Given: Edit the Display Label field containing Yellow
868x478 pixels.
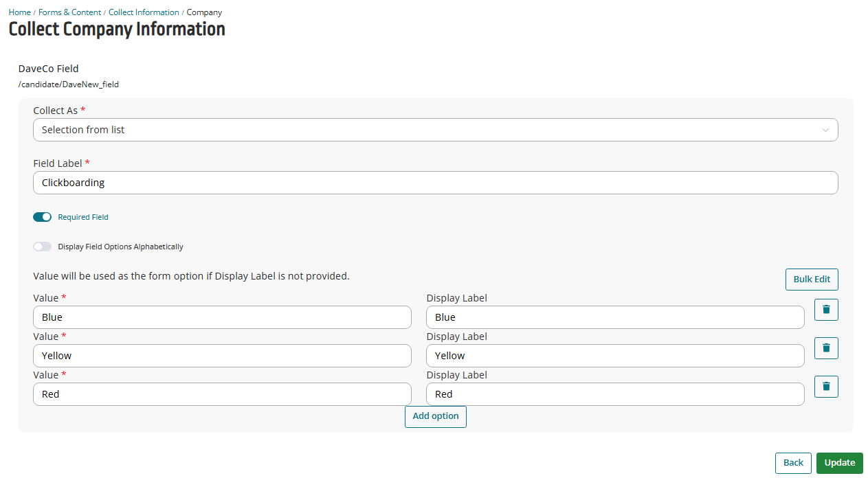Looking at the screenshot, I should (x=615, y=356).
